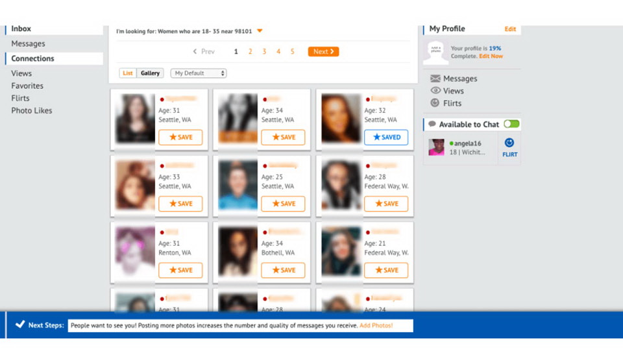The width and height of the screenshot is (623, 364).
Task: Click the smiley icon beside Flirts
Action: 435,103
